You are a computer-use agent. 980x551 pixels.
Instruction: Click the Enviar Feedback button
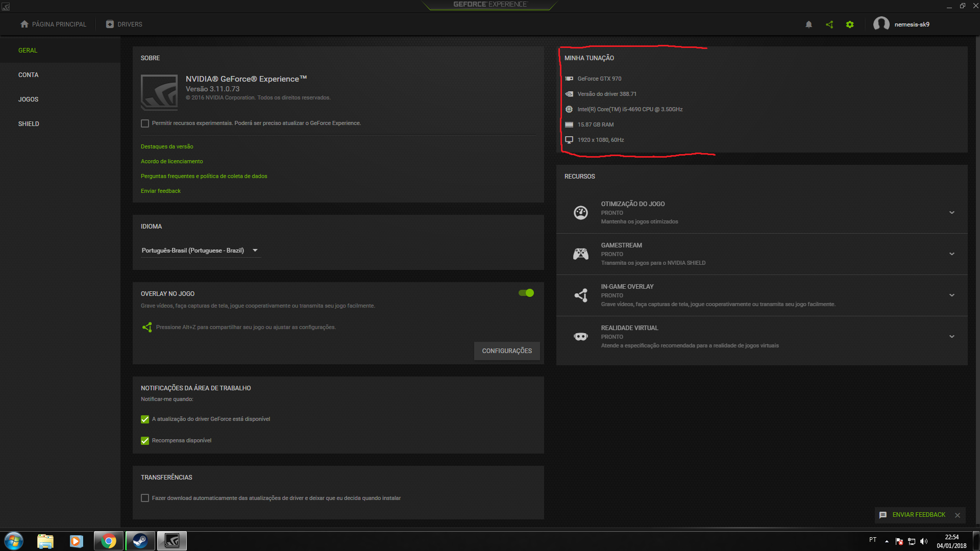coord(919,515)
